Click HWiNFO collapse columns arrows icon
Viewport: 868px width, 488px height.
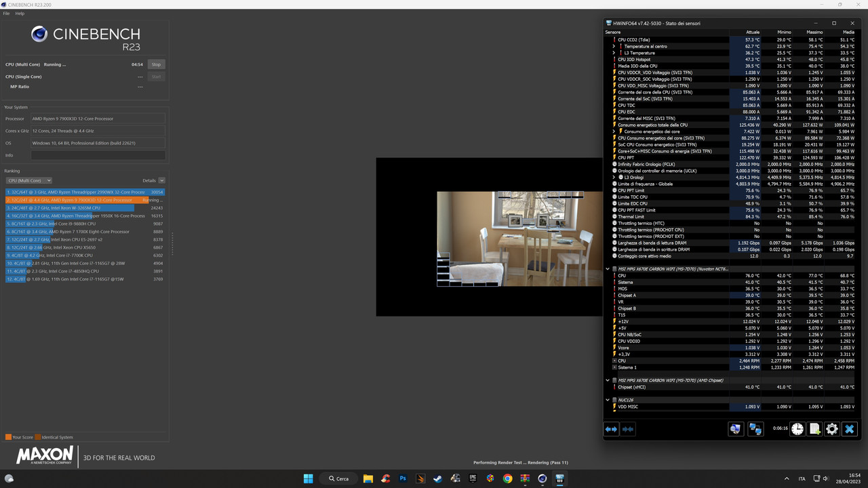pos(628,429)
